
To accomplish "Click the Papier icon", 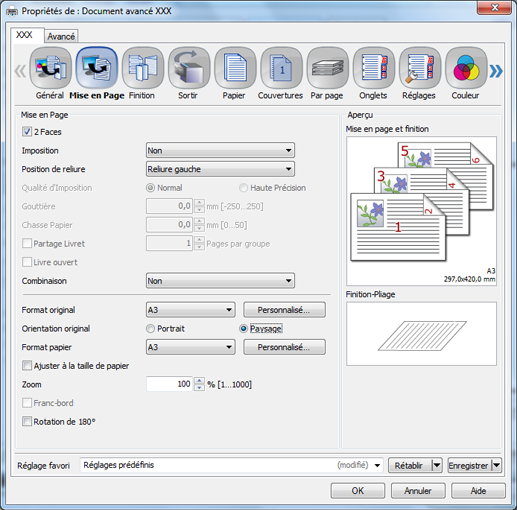I will pyautogui.click(x=235, y=68).
